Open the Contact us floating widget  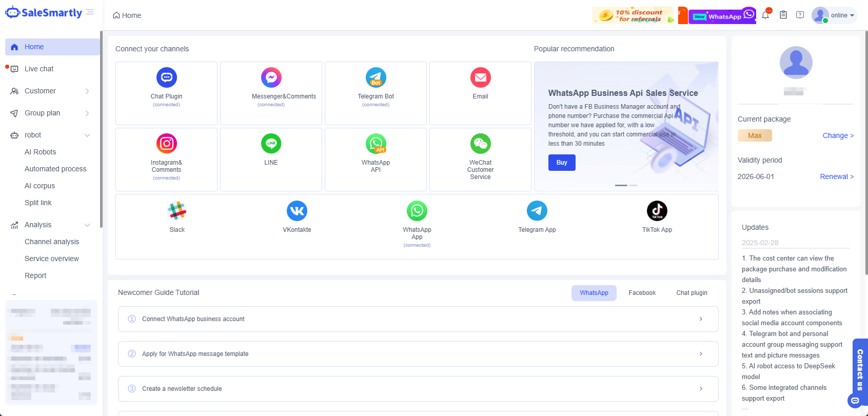click(859, 370)
